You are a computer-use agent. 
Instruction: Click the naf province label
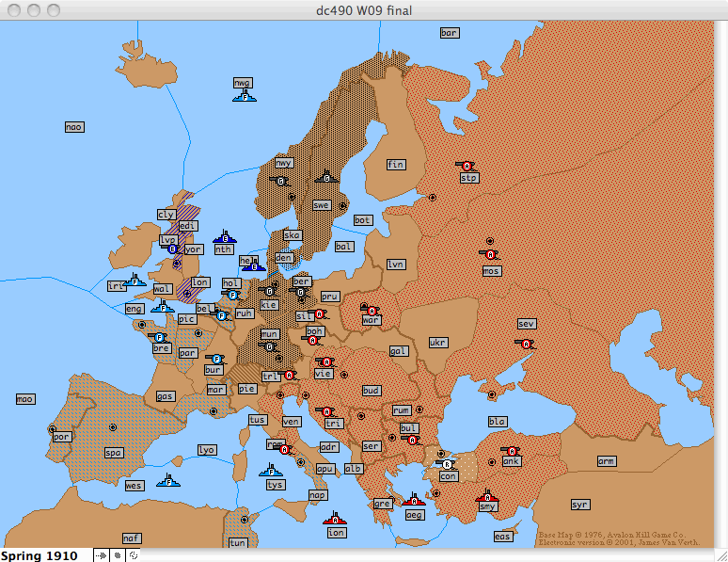click(132, 538)
